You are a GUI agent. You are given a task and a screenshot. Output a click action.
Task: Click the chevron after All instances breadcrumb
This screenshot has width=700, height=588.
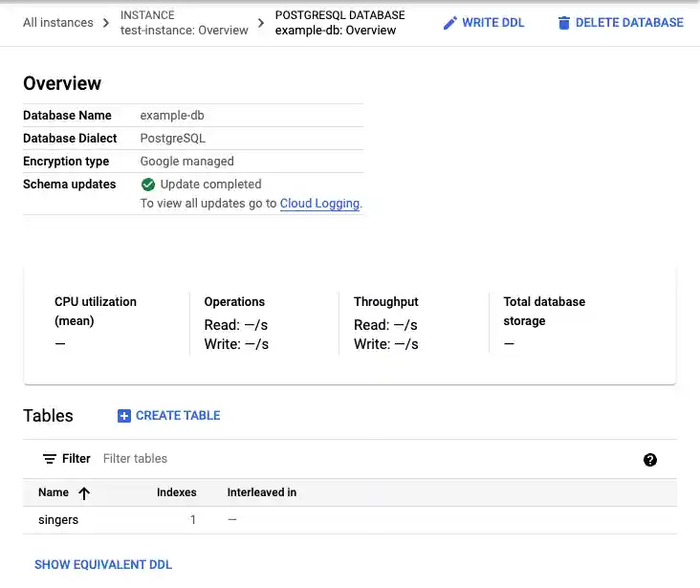click(106, 23)
